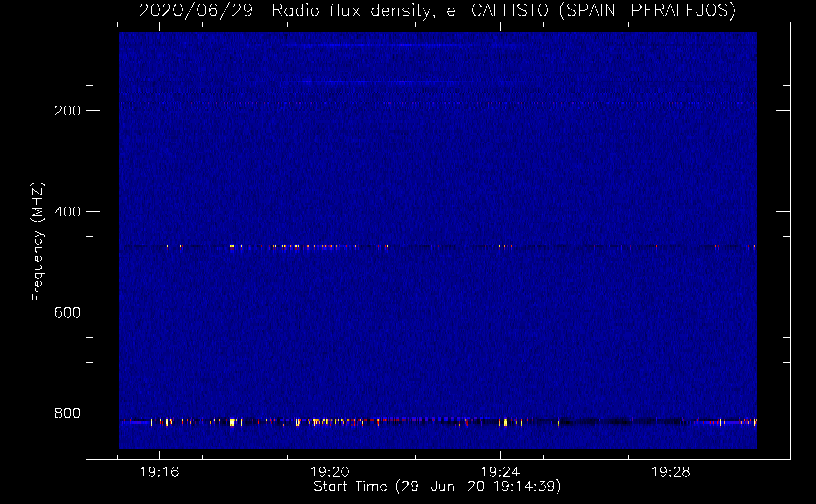The image size is (816, 504).
Task: Click the "Frequency (MHZ)" axis label
Action: click(38, 241)
